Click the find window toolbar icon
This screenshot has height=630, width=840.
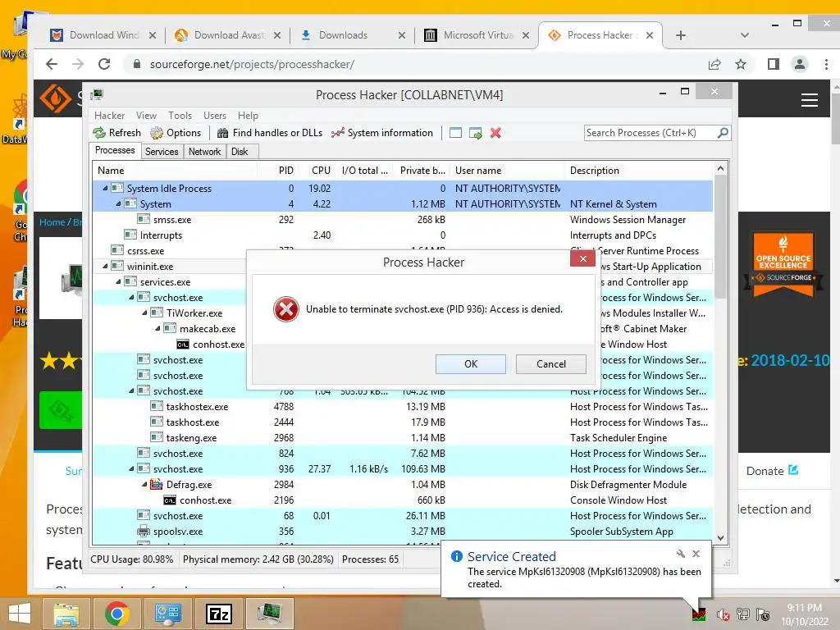[x=455, y=133]
